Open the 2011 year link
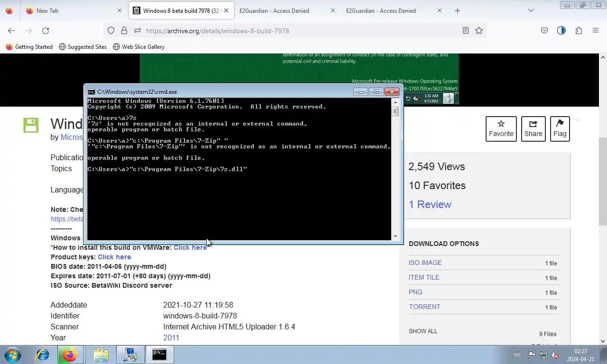The image size is (607, 364). pyautogui.click(x=171, y=337)
